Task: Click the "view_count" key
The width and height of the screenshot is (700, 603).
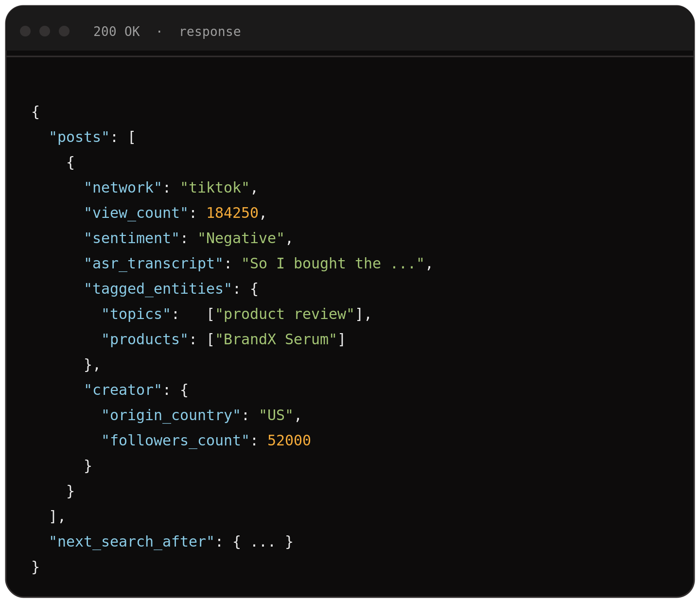Action: pos(136,213)
